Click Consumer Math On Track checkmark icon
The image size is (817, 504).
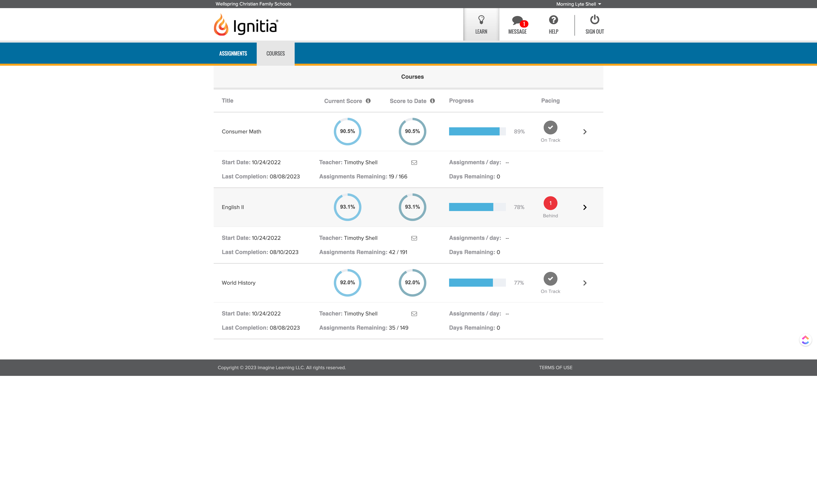[550, 127]
